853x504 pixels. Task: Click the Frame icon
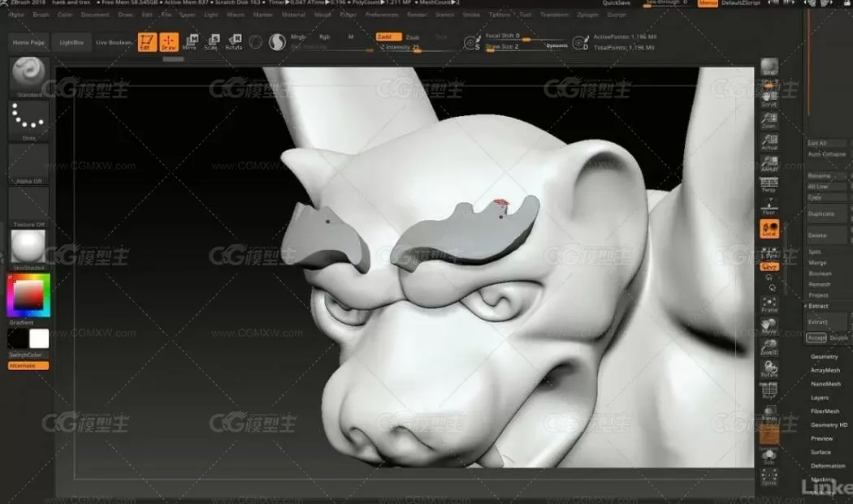769,304
